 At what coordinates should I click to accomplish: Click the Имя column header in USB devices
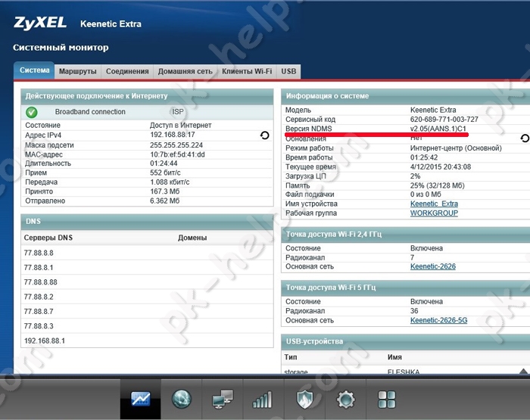394,357
